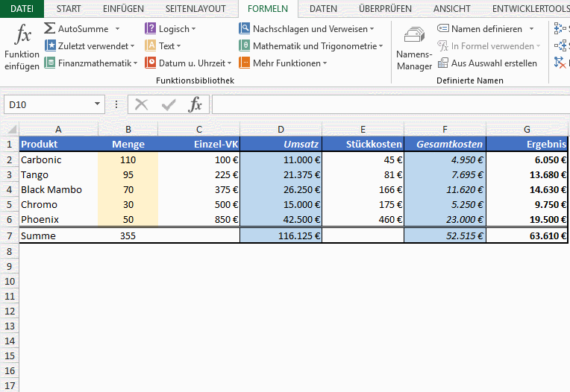Click Namen definieren button
This screenshot has width=570, height=392.
point(486,29)
